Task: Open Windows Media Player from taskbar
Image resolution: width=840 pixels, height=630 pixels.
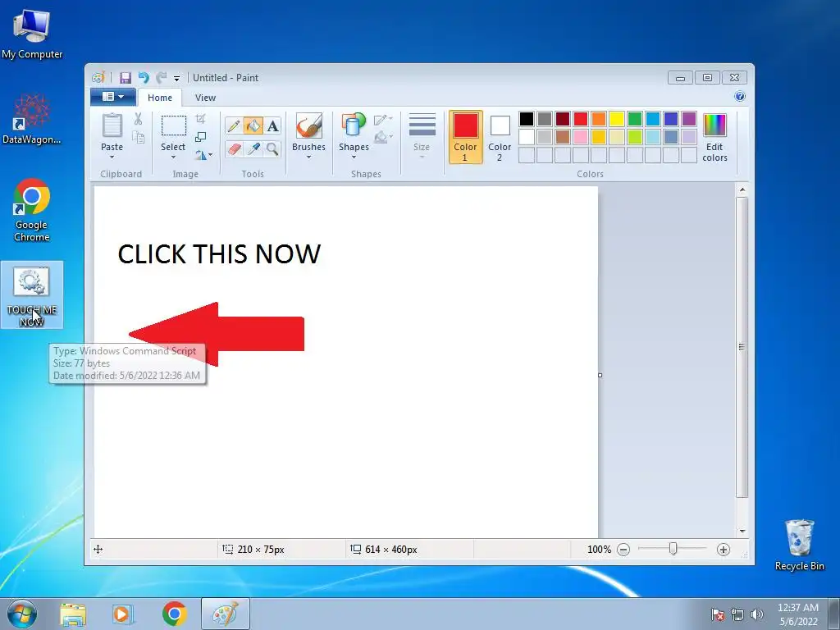Action: (123, 614)
